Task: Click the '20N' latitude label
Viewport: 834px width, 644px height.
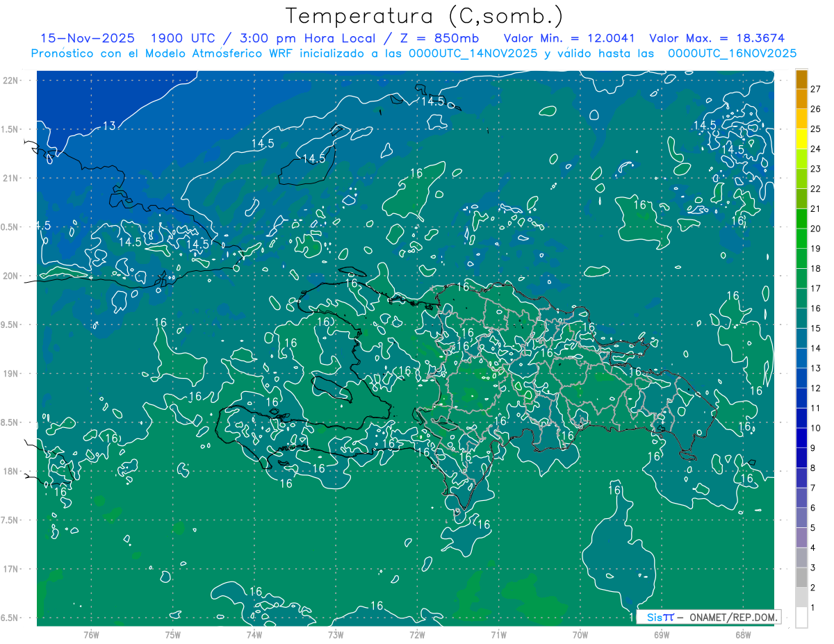Action: point(10,276)
